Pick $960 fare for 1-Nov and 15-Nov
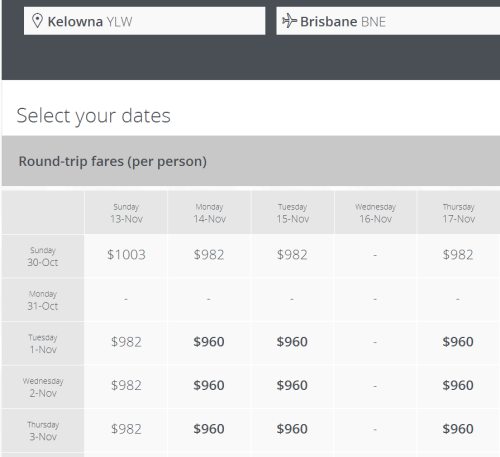 tap(292, 342)
